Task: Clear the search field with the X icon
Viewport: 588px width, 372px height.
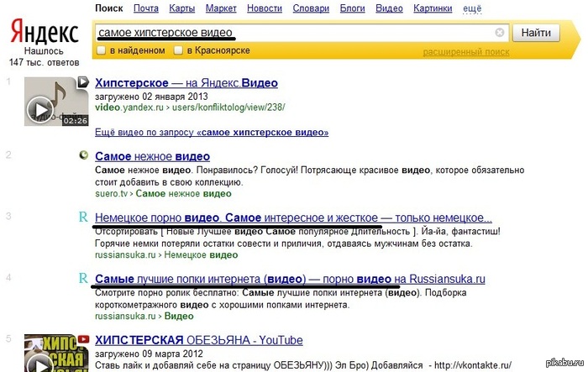Action: [x=500, y=33]
